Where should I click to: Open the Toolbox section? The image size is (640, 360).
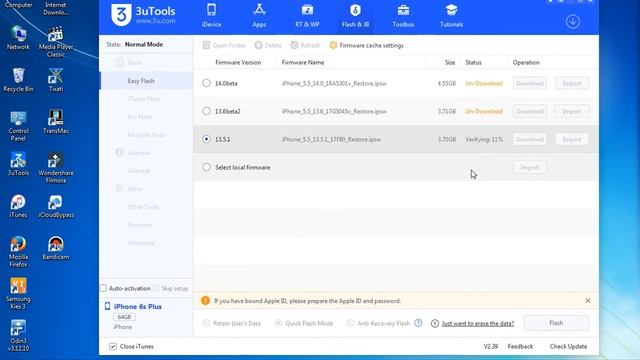403,16
